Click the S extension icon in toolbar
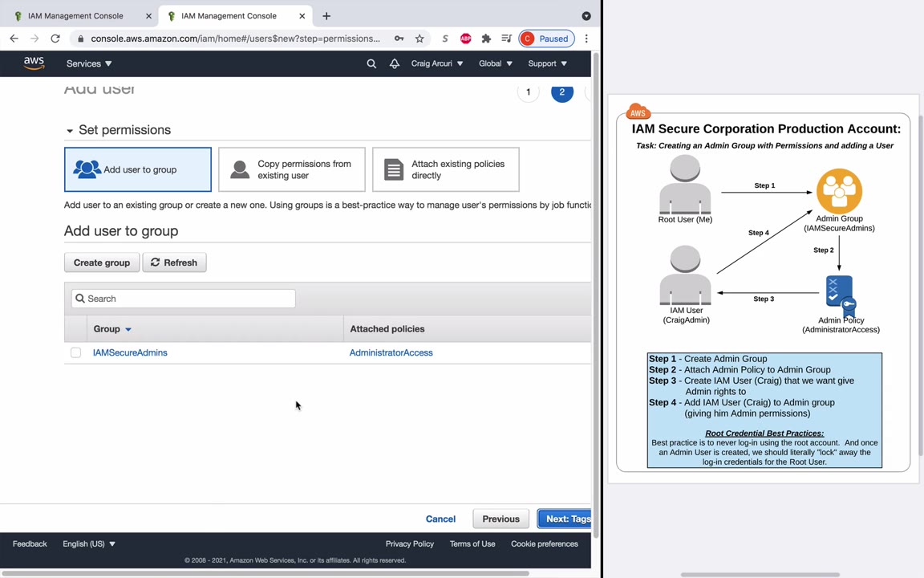Image resolution: width=924 pixels, height=578 pixels. point(445,39)
